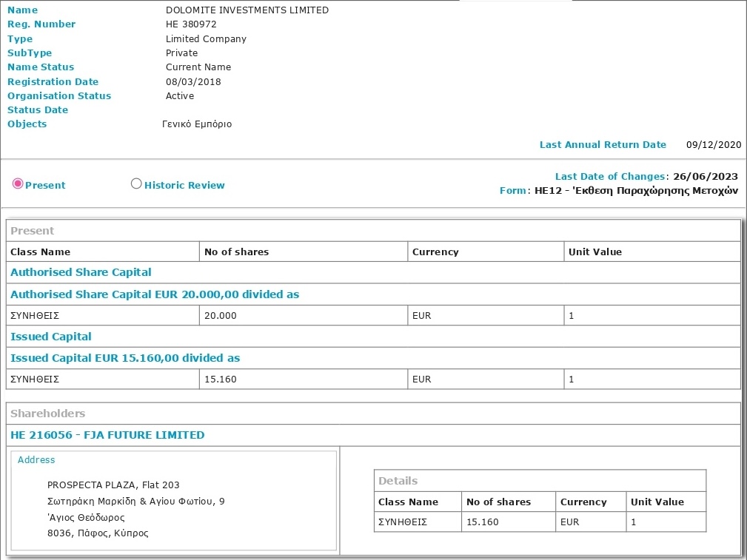Click address line PROSPECTA PLAZA, Flat 203
Image resolution: width=747 pixels, height=560 pixels.
tap(113, 485)
